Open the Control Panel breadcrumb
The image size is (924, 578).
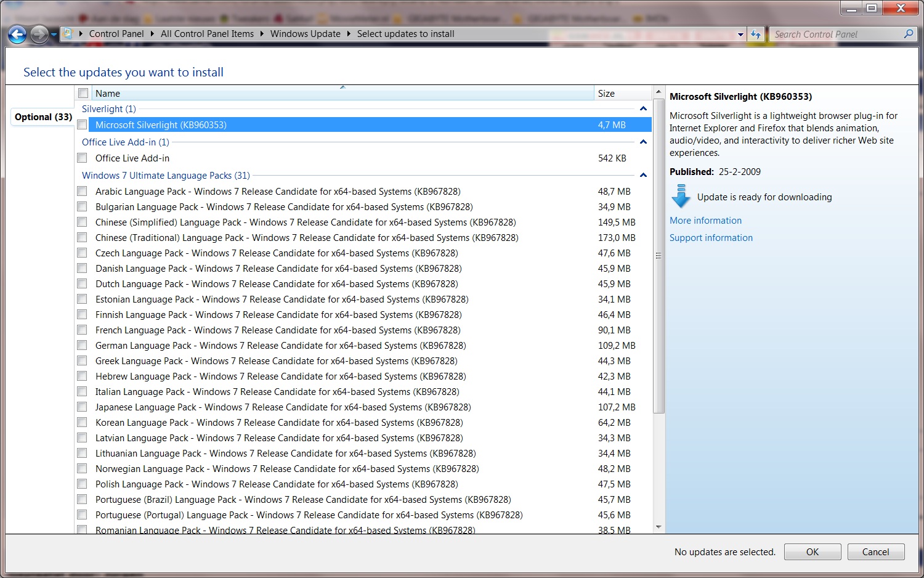pyautogui.click(x=116, y=34)
